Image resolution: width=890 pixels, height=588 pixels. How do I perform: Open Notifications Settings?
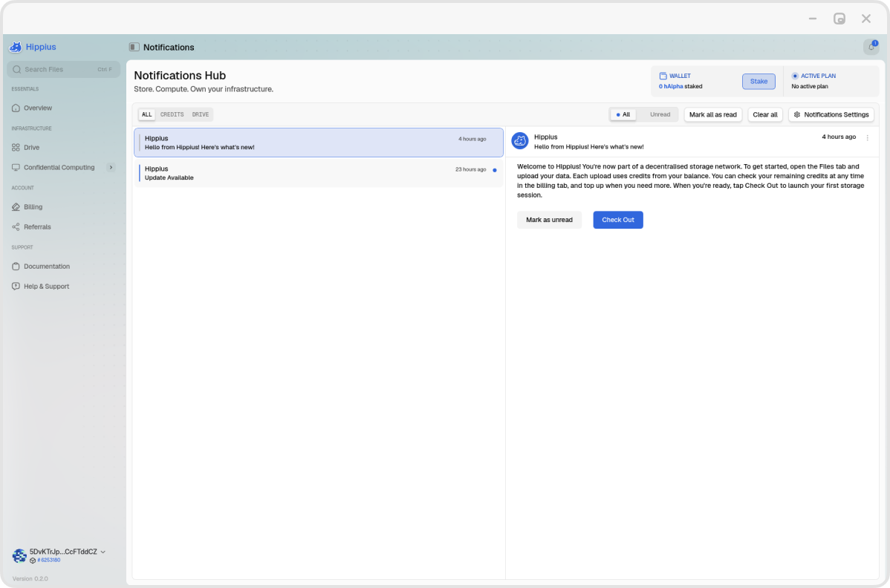(831, 114)
